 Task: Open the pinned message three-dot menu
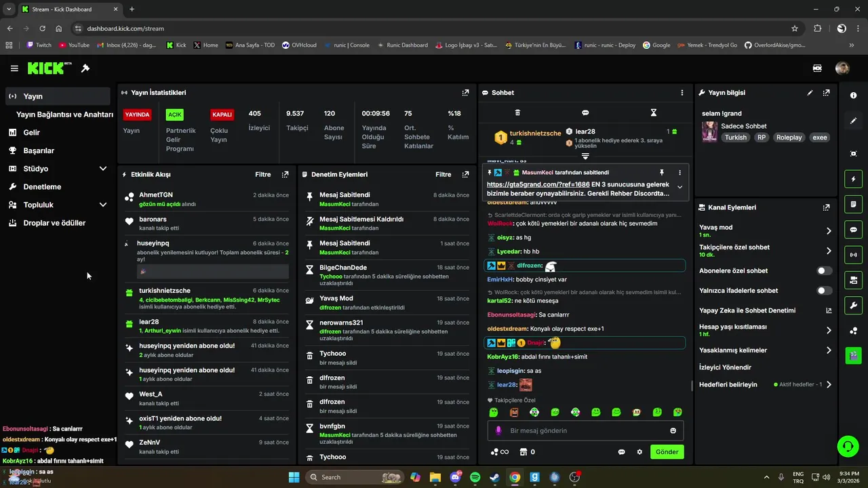coord(679,173)
